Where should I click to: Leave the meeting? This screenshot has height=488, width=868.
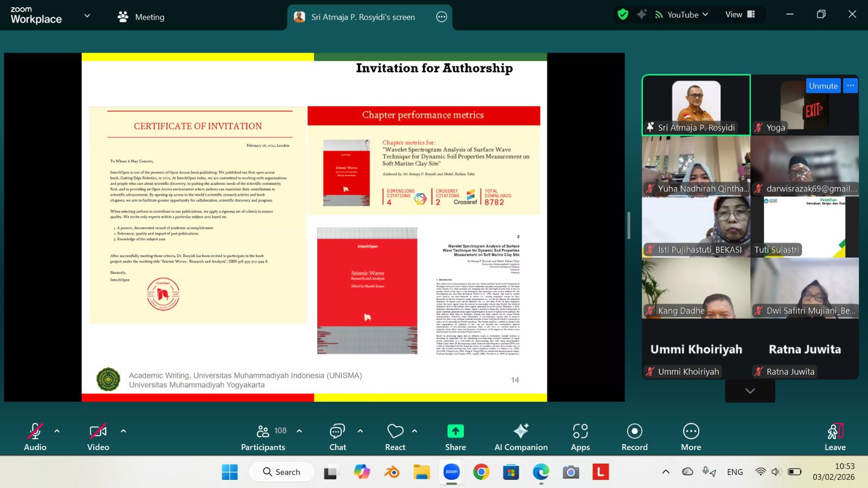click(x=835, y=436)
